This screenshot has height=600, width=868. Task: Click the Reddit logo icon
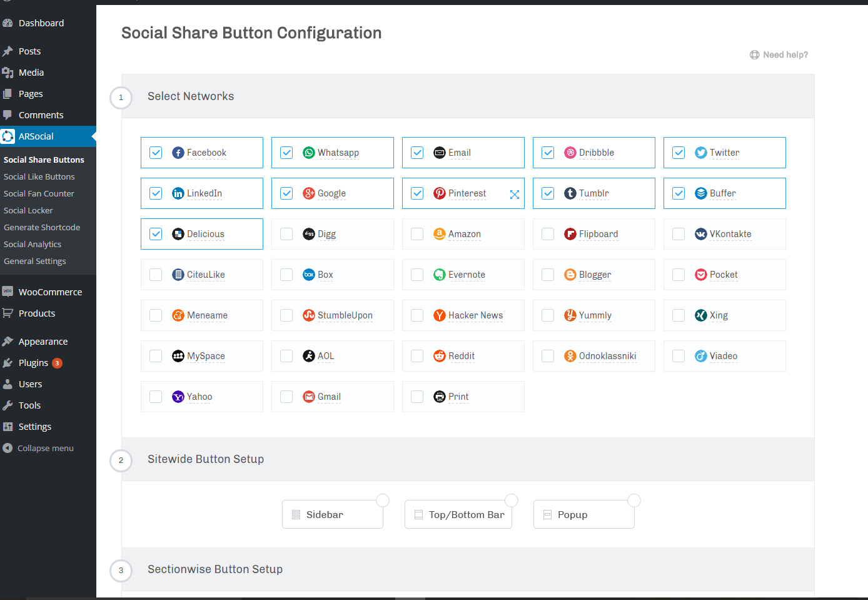click(x=440, y=356)
